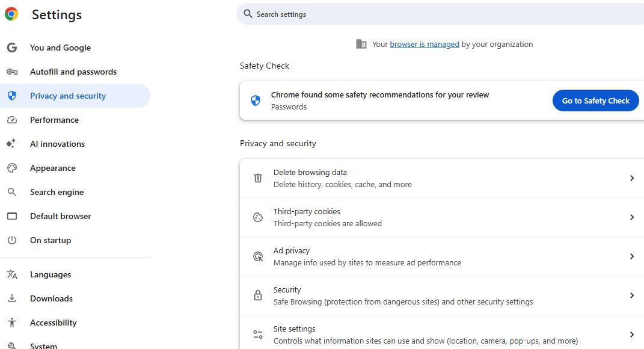Select the Autofill and passwords key icon
644x349 pixels.
(x=13, y=72)
